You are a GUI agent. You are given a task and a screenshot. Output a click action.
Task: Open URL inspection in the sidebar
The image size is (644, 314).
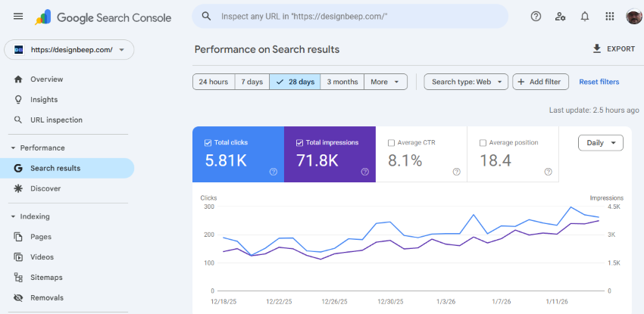click(x=56, y=120)
